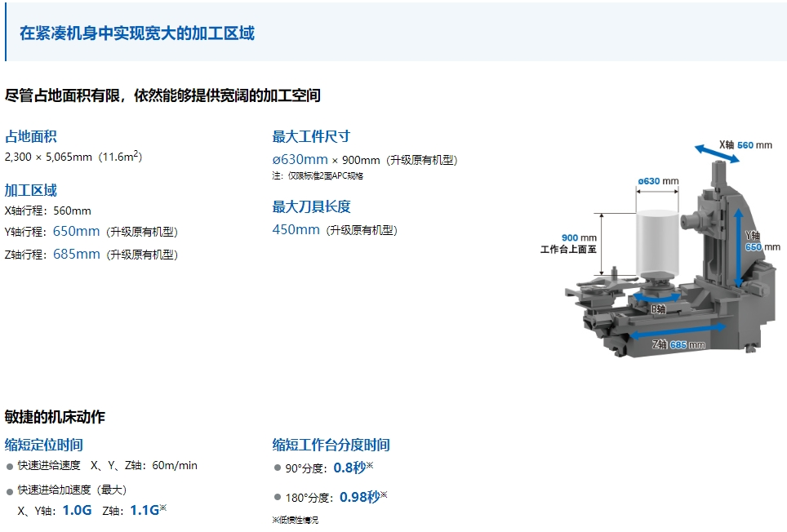Screen dimensions: 787x532
Task: Click the 最大刀具长度 heading
Action: [x=311, y=206]
